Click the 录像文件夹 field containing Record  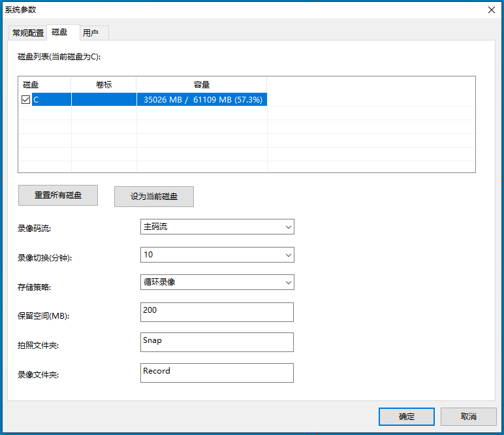pyautogui.click(x=217, y=372)
